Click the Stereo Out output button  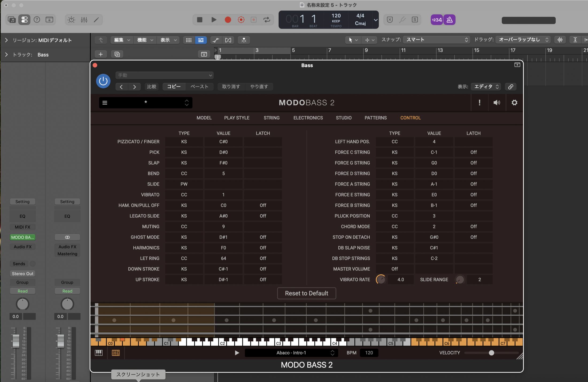click(x=22, y=274)
